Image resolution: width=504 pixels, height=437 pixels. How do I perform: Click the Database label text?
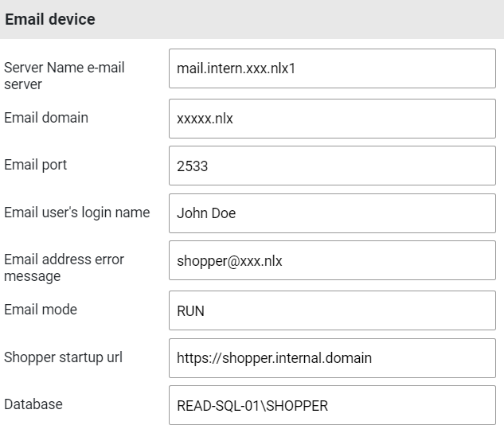[x=33, y=404]
